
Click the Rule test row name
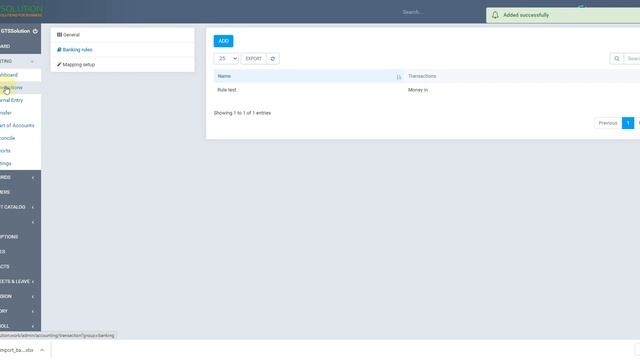(x=227, y=90)
